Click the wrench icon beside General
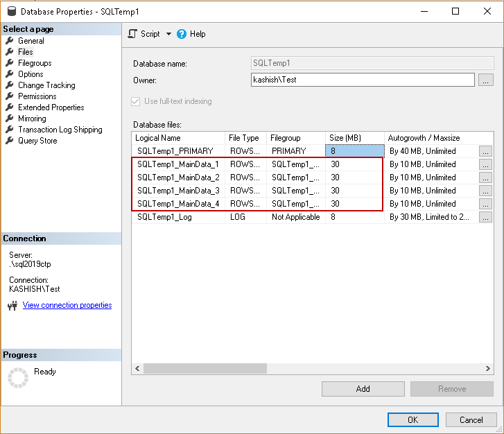The height and width of the screenshot is (434, 504). (10, 40)
